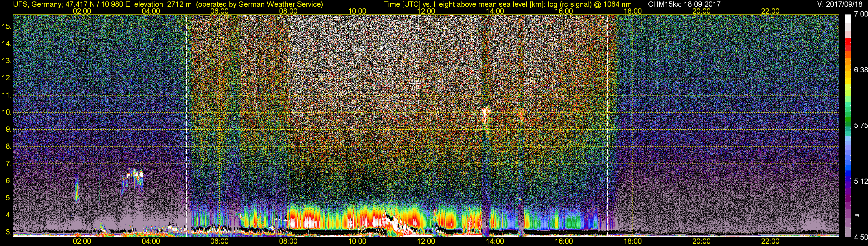
Task: Click the dashed white line after 04:00
Action: click(x=186, y=125)
